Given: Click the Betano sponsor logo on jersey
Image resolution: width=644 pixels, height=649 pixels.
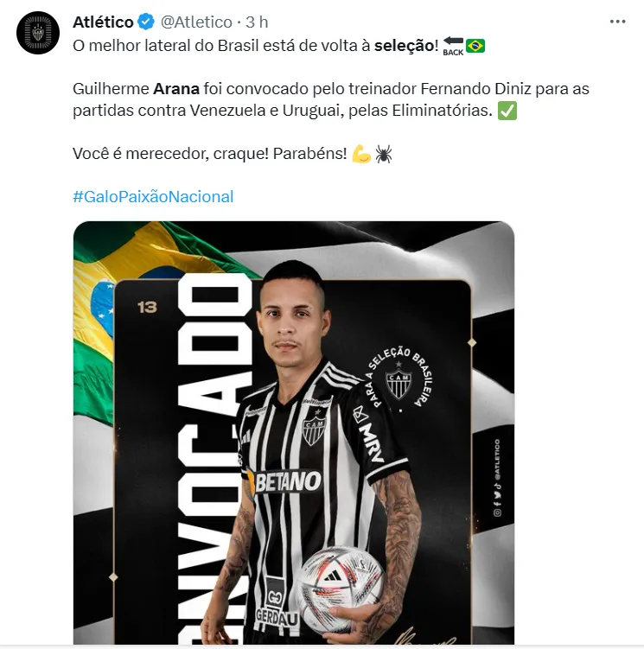Looking at the screenshot, I should coord(284,481).
